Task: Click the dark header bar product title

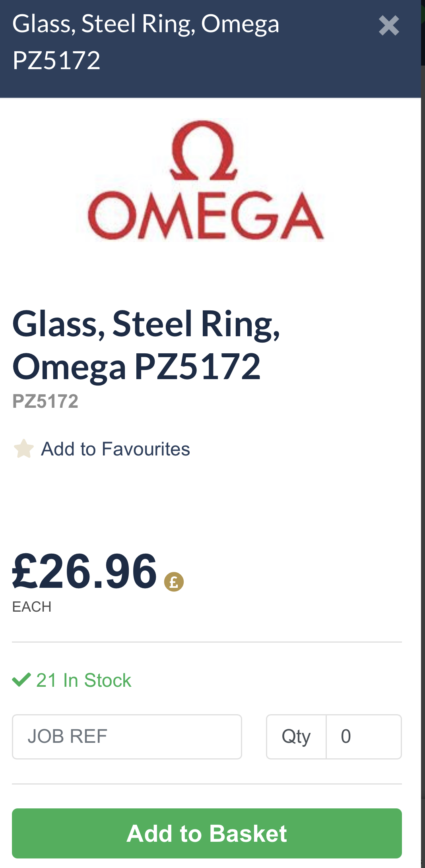Action: click(146, 42)
